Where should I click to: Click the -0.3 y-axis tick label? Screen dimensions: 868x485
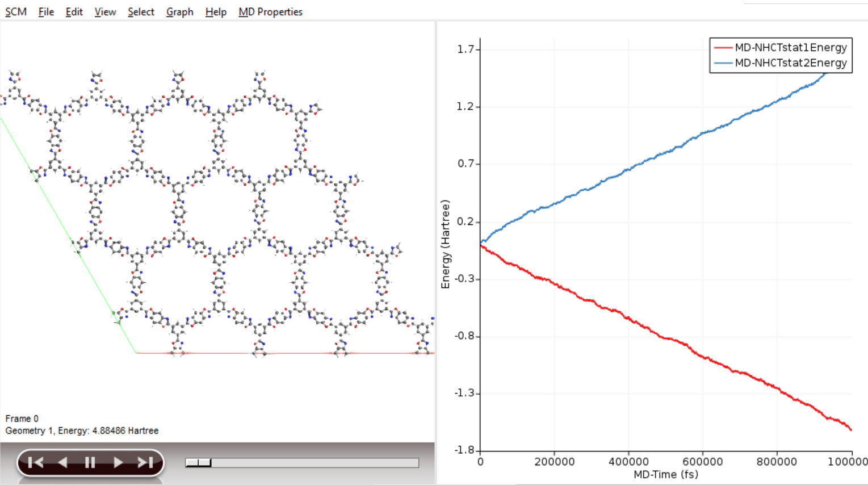pyautogui.click(x=464, y=279)
